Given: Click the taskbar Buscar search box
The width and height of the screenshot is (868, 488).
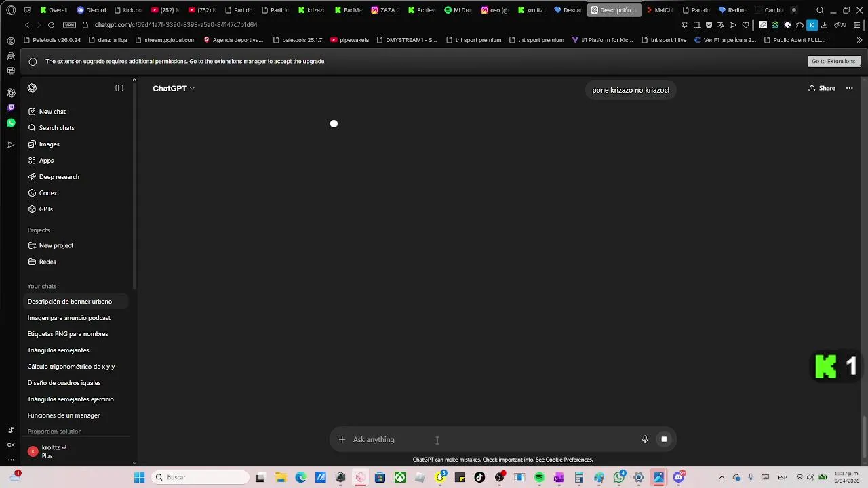Looking at the screenshot, I should tap(201, 477).
